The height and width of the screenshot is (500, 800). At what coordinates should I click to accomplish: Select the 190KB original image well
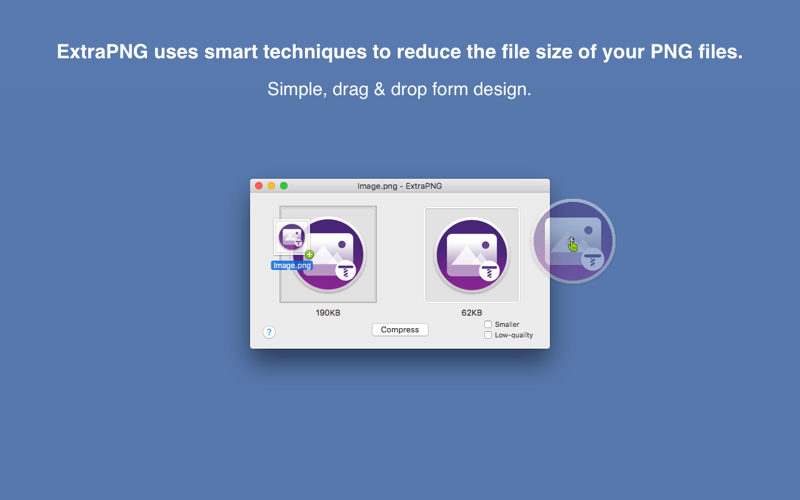(328, 254)
